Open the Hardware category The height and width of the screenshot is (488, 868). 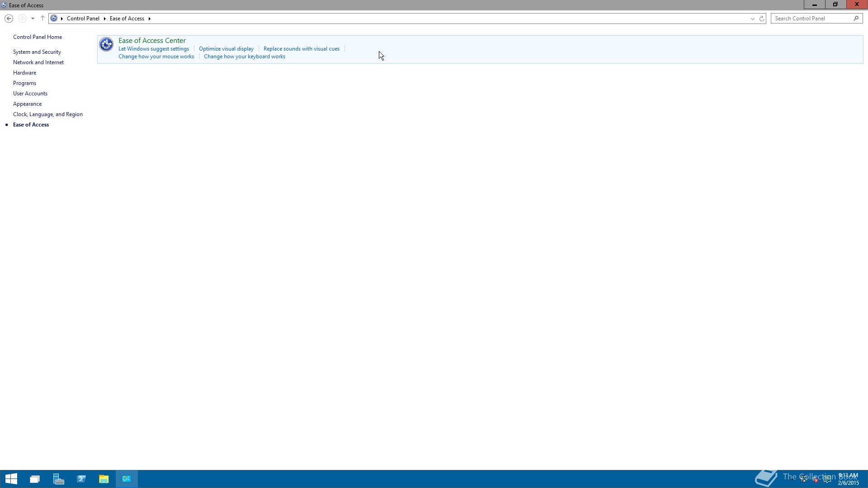[x=24, y=73]
